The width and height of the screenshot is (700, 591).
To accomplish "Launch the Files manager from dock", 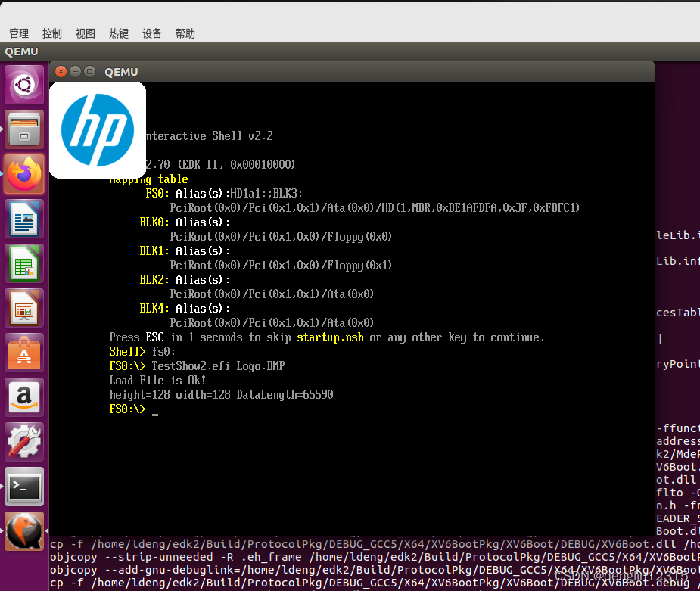I will (24, 129).
